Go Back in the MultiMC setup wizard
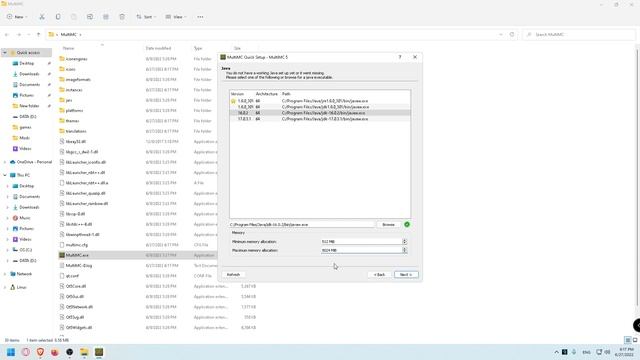 point(380,275)
